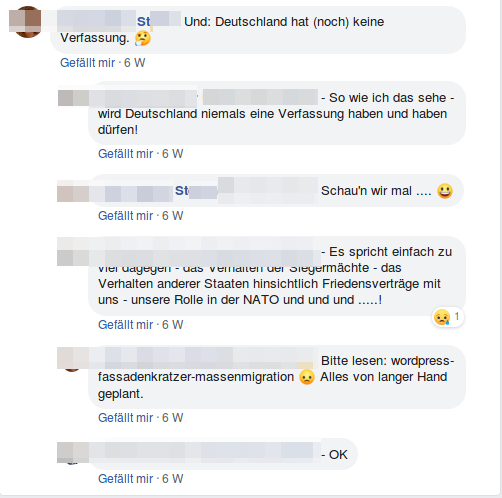Click the '6 W' timestamp under the '- OK' reply

click(173, 479)
